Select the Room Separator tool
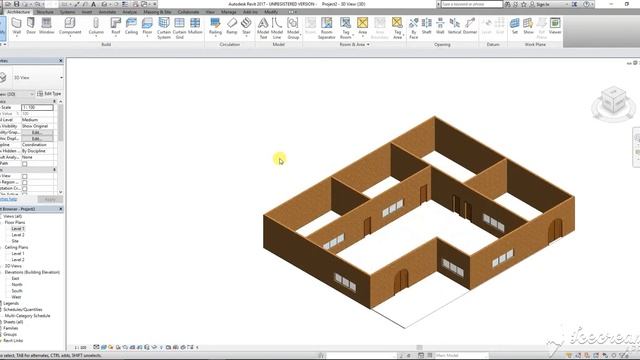This screenshot has height=360, width=640. pos(327,28)
